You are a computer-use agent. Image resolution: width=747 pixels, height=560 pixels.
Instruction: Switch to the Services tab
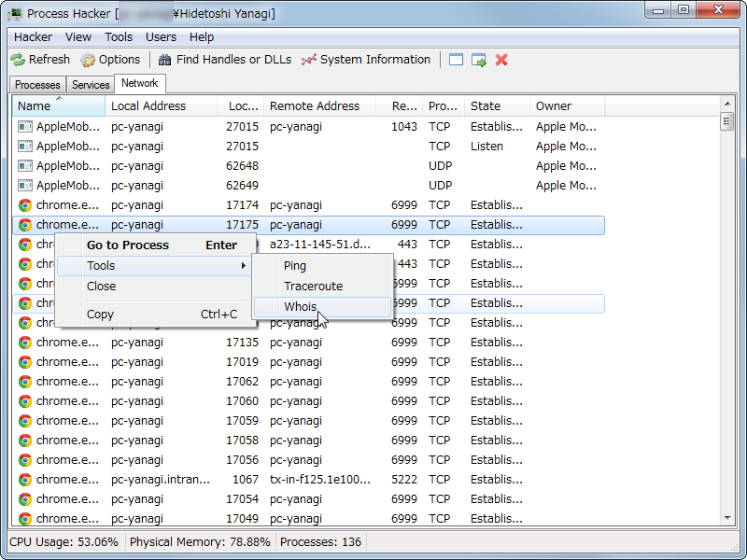[91, 85]
